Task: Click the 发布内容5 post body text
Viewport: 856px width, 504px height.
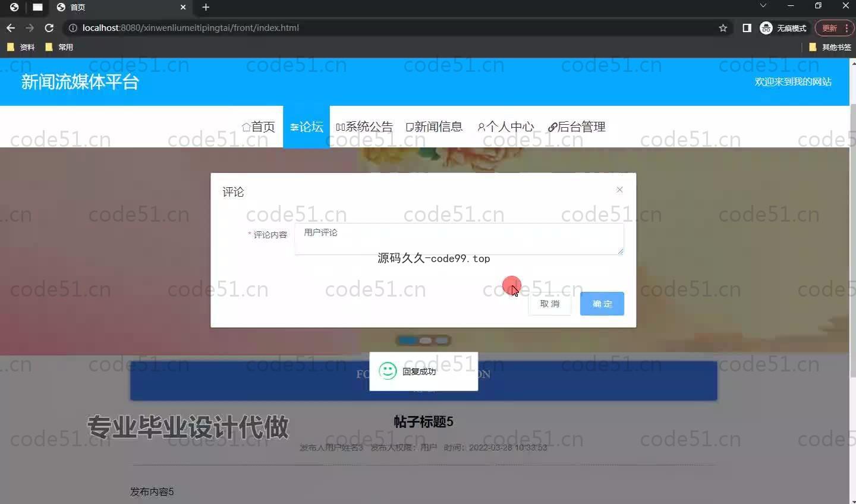Action: pos(152,492)
